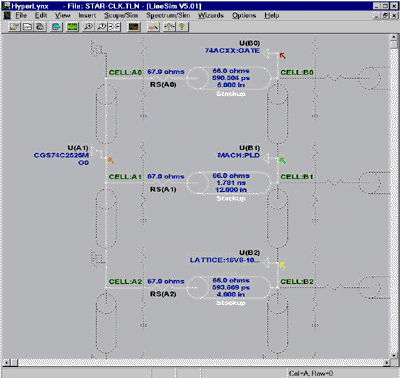Open the View menu
The height and width of the screenshot is (378, 400).
pyautogui.click(x=62, y=15)
